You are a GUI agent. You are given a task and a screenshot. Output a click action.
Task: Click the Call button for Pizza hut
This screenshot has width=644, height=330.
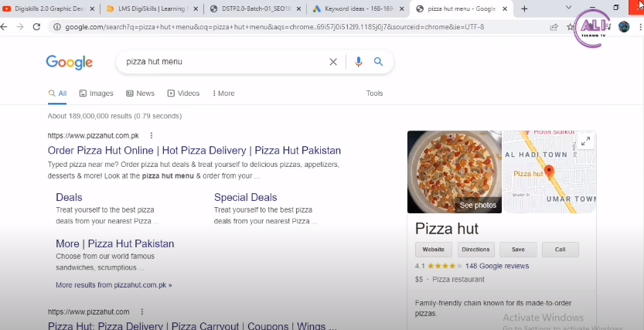[x=561, y=250]
